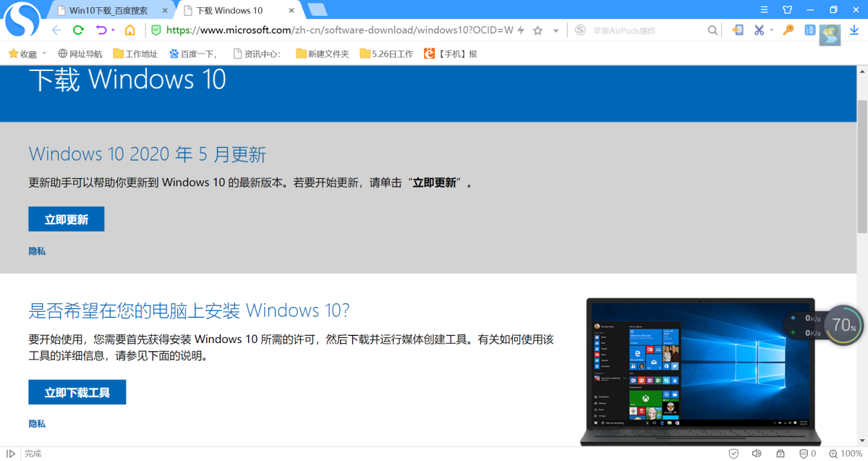868x461 pixels.
Task: Click the Sogou search engine S icon
Action: pyautogui.click(x=580, y=30)
